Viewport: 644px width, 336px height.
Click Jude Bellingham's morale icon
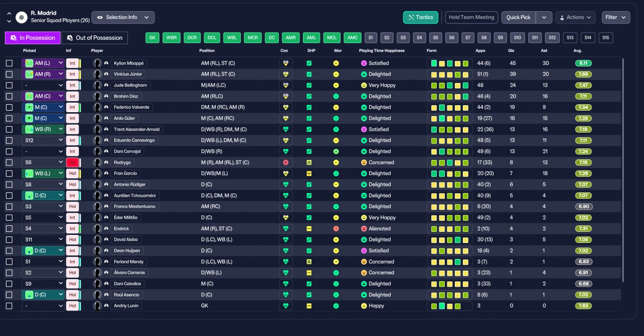pos(336,86)
